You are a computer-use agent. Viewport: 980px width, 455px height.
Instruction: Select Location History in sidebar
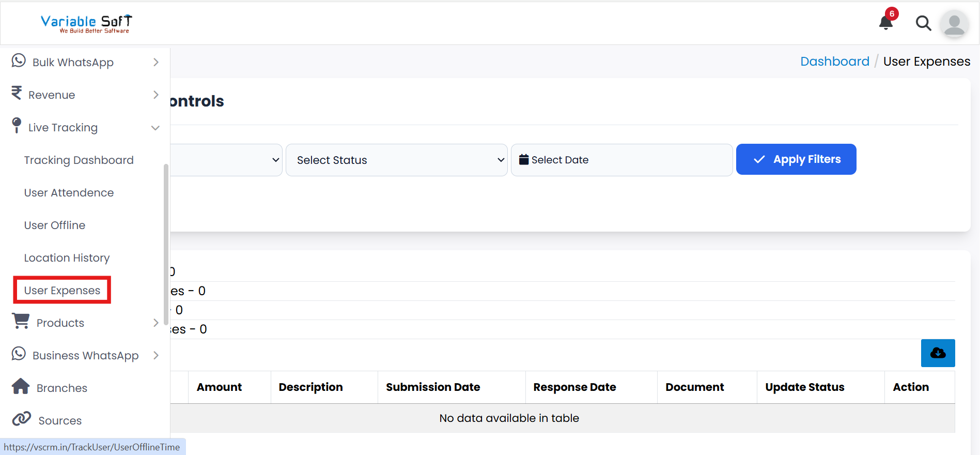[x=67, y=258]
